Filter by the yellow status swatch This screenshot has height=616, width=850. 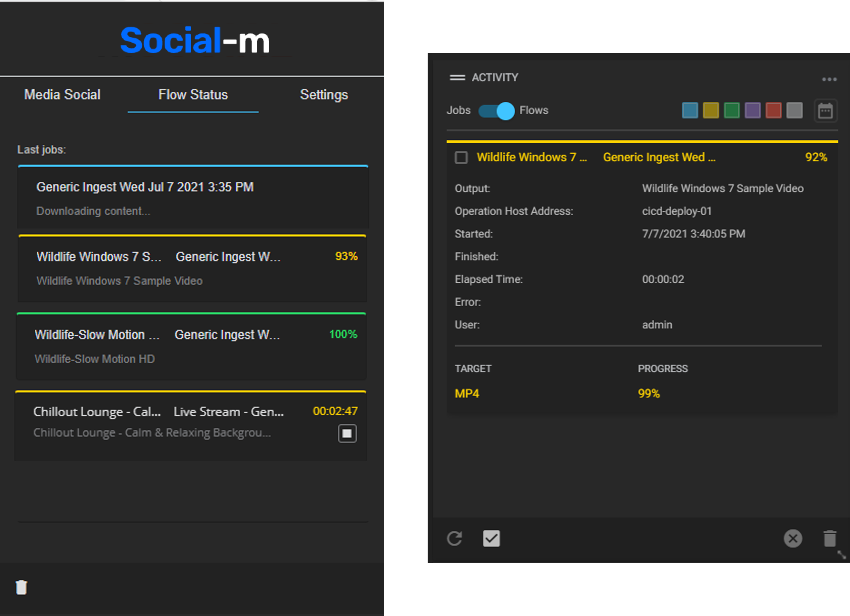[711, 110]
